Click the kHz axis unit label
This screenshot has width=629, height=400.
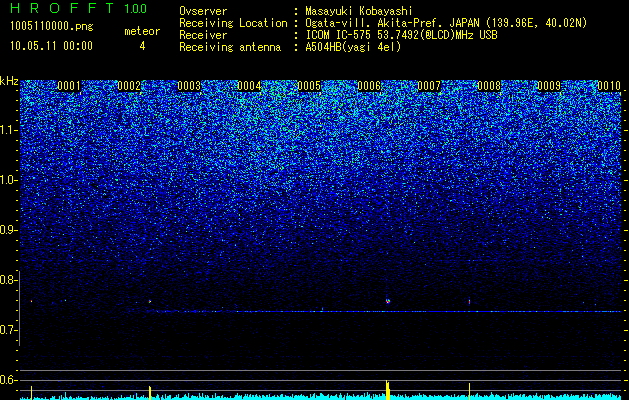click(9, 81)
